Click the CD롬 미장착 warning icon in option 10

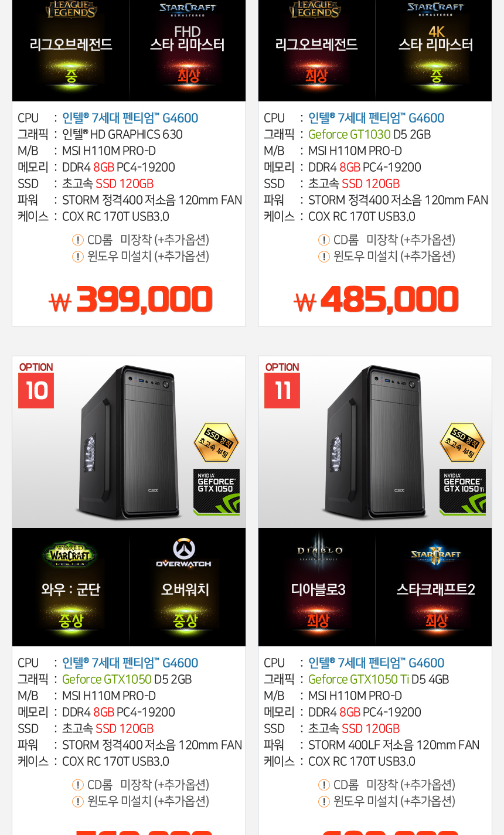[78, 785]
